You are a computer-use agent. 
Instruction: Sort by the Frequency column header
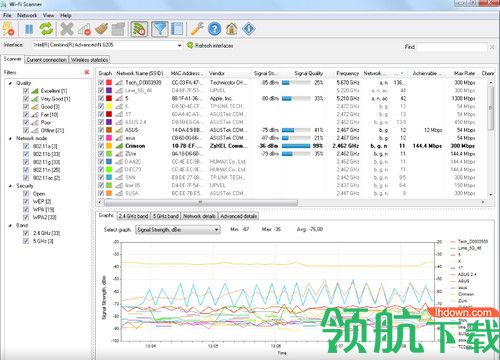pos(347,73)
